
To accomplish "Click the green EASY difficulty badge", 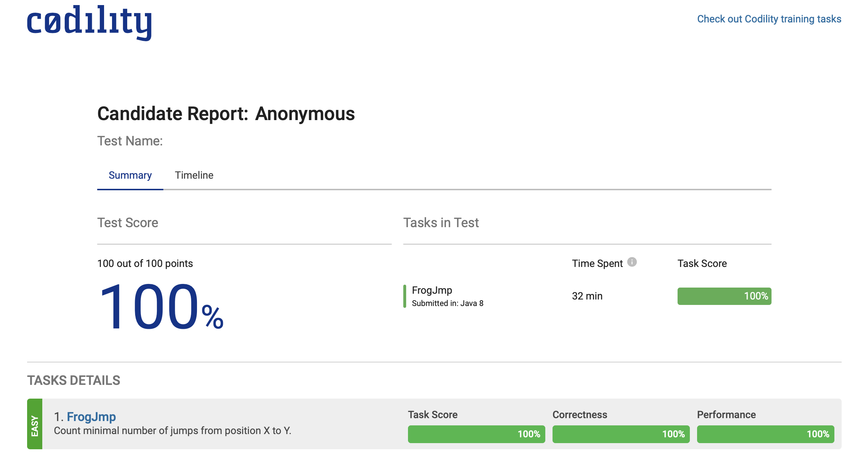I will 35,424.
